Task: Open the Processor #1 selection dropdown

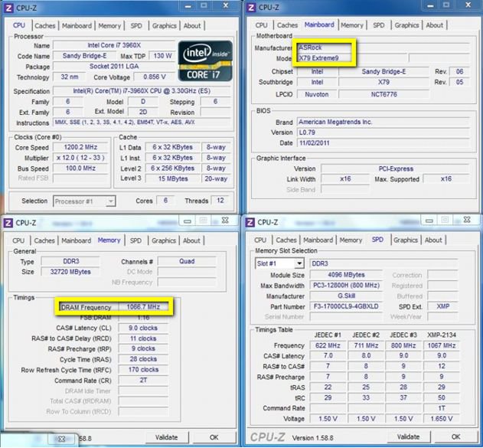Action: (x=84, y=201)
